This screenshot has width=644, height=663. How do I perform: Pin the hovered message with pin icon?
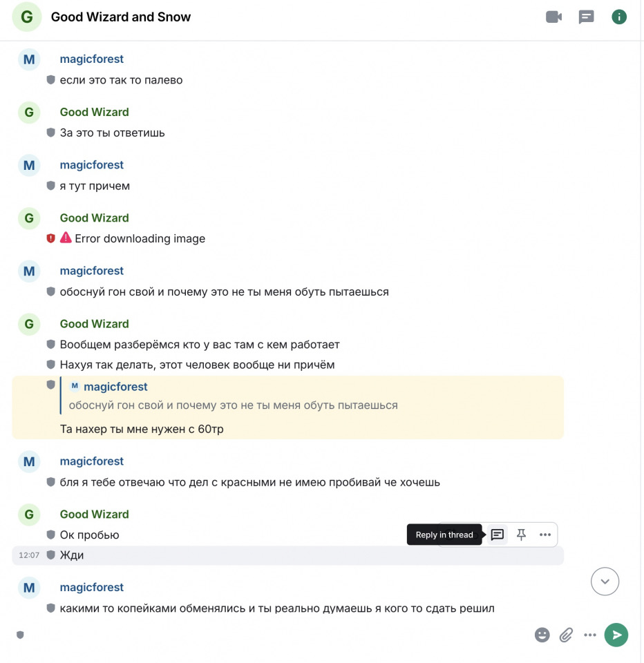coord(521,535)
